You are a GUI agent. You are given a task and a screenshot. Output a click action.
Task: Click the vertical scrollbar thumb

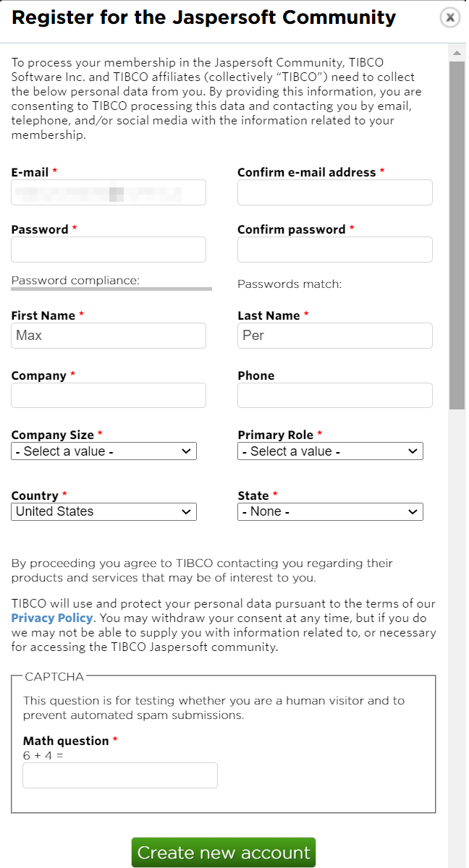(x=457, y=236)
